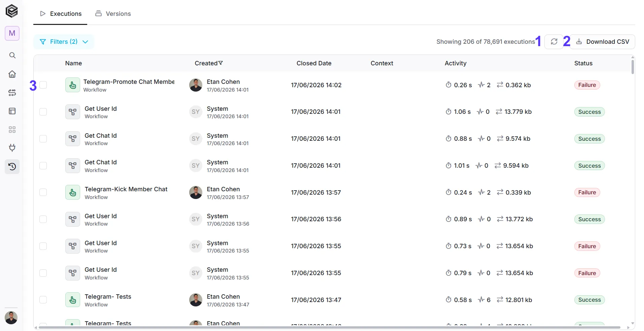644x331 pixels.
Task: Click the Telegram-Kick Member Chat workflow icon
Action: [72, 192]
